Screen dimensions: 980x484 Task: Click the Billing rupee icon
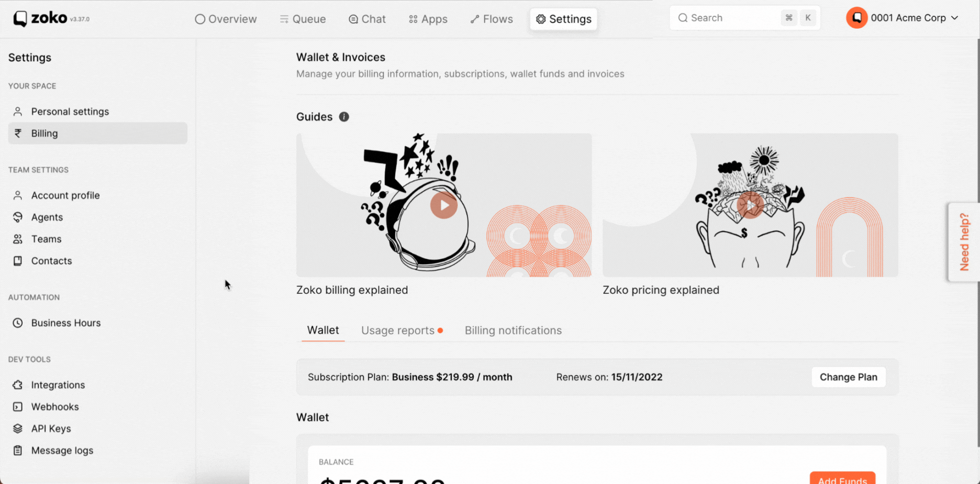click(18, 134)
